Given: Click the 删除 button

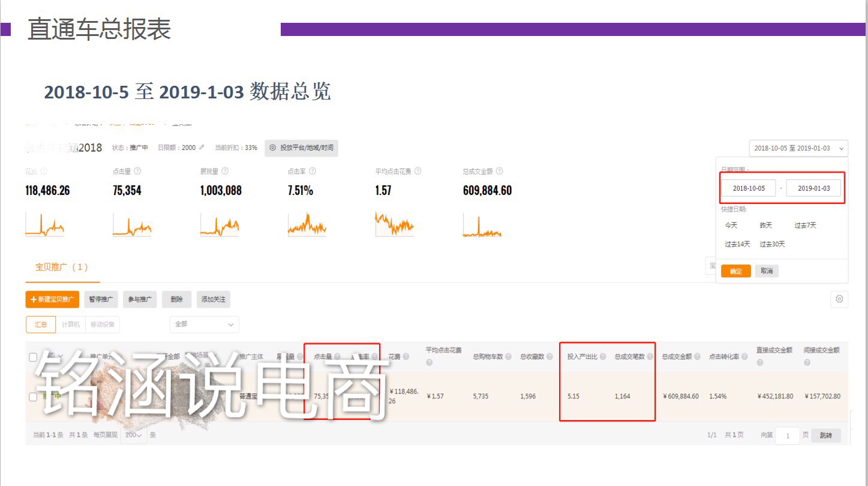Looking at the screenshot, I should pyautogui.click(x=176, y=299).
